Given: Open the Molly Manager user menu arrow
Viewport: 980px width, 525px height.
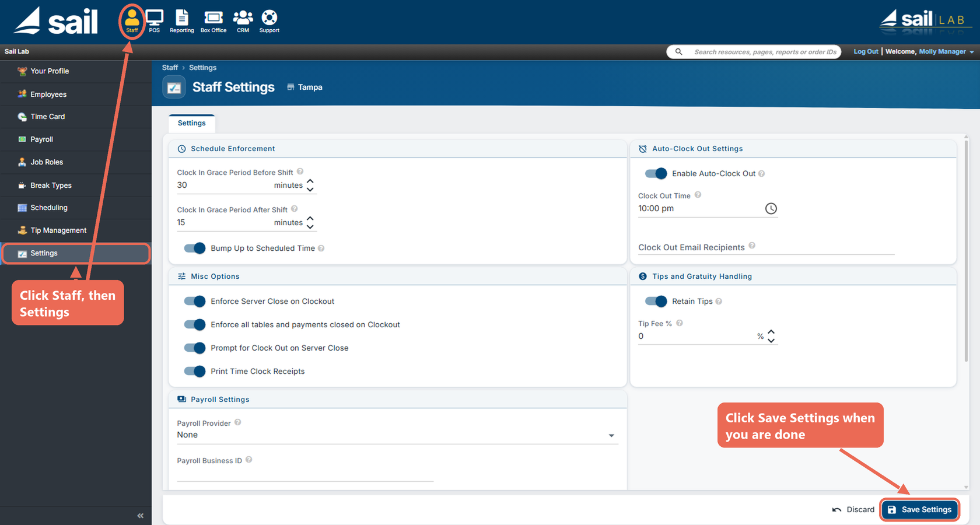Looking at the screenshot, I should 971,52.
